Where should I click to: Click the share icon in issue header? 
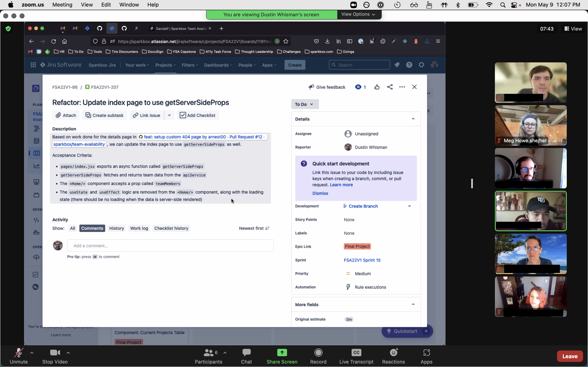[390, 87]
